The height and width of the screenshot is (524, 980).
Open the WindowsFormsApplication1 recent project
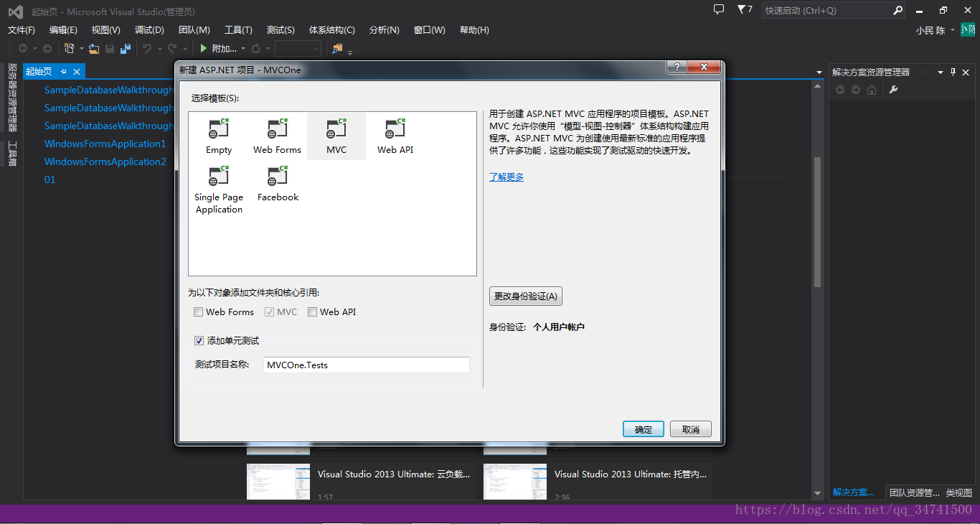pyautogui.click(x=105, y=144)
